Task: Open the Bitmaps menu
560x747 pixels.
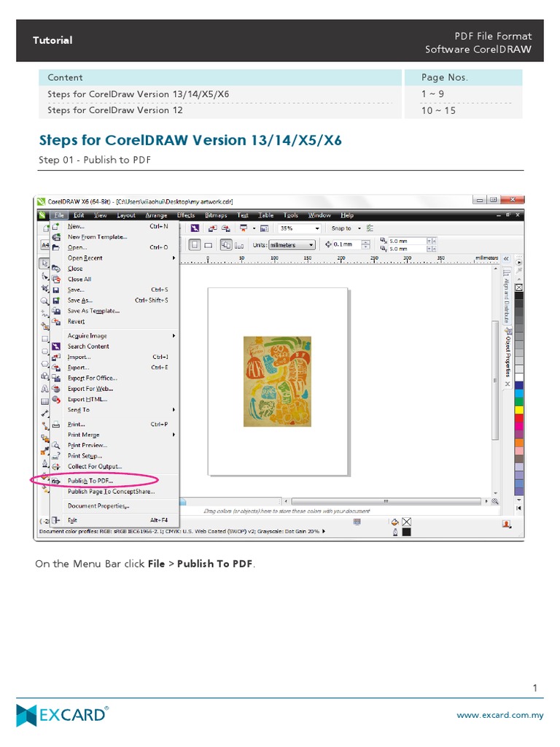Action: 216,215
